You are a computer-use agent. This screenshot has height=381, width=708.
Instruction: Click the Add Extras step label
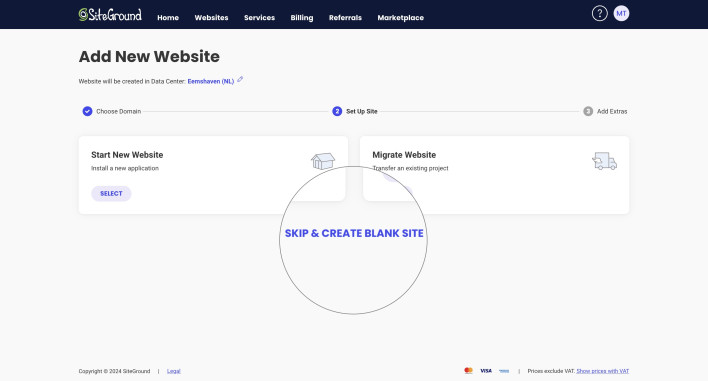click(612, 111)
